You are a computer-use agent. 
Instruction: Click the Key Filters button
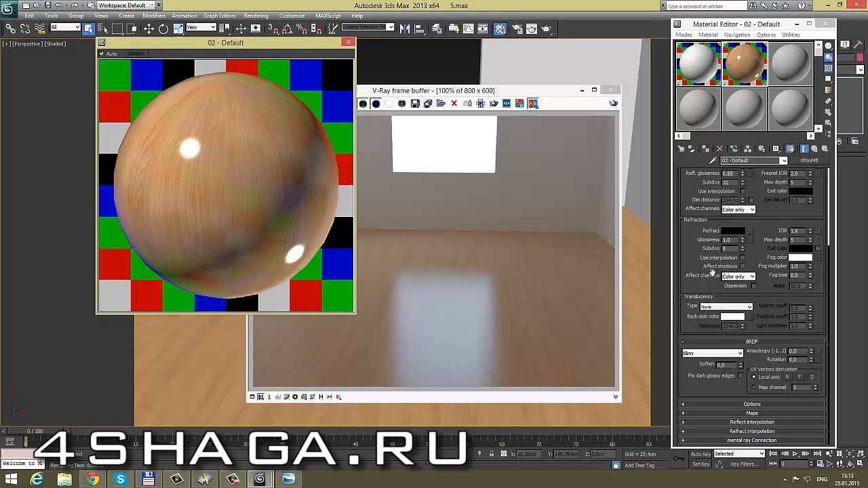(x=745, y=464)
